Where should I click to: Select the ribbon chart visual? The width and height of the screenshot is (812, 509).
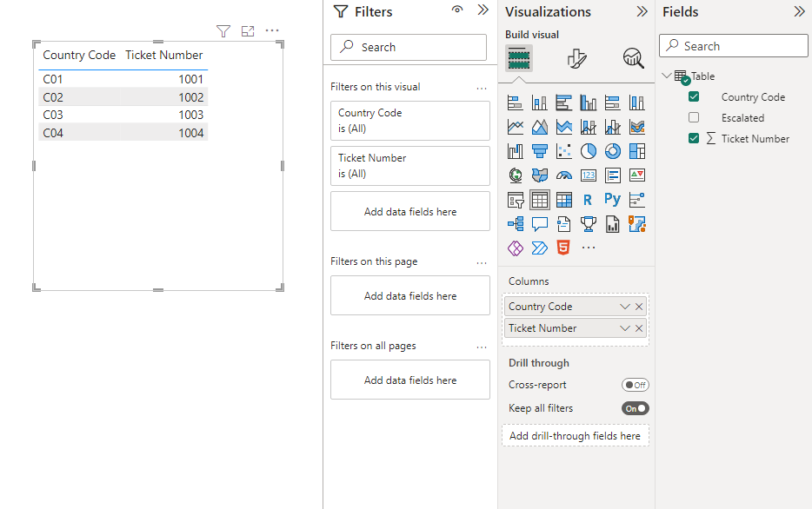point(637,127)
